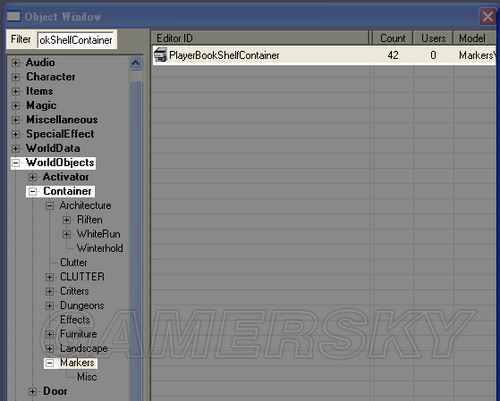The image size is (500, 401).
Task: Click the Object Window title bar icon
Action: (x=14, y=16)
